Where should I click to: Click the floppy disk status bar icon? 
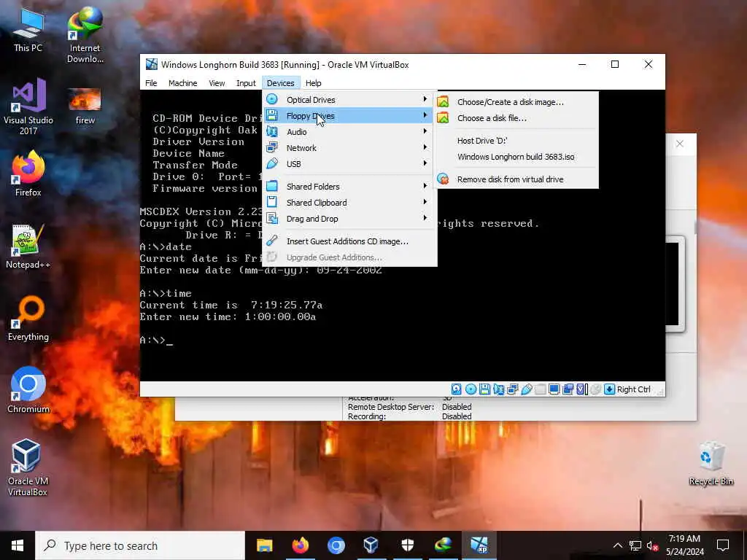click(484, 389)
